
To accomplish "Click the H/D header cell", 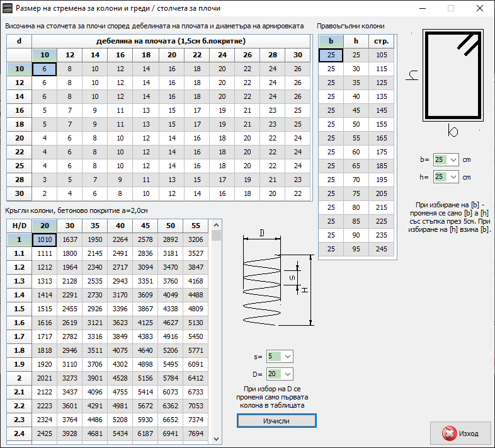I will [20, 225].
